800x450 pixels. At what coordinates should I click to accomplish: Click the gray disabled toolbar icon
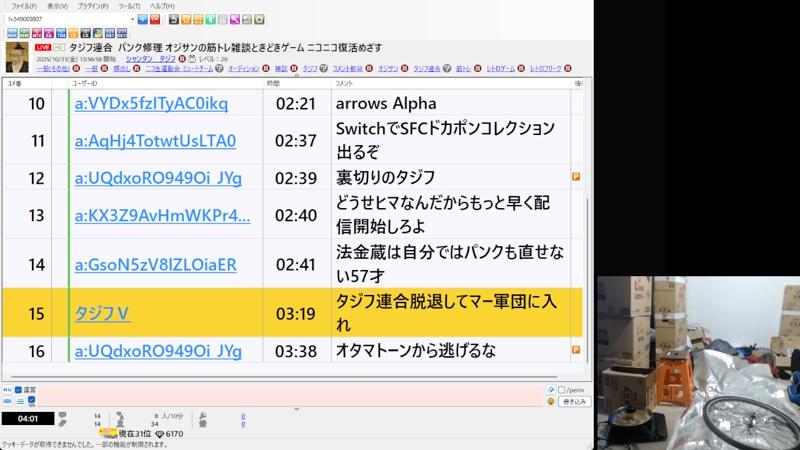click(x=222, y=19)
